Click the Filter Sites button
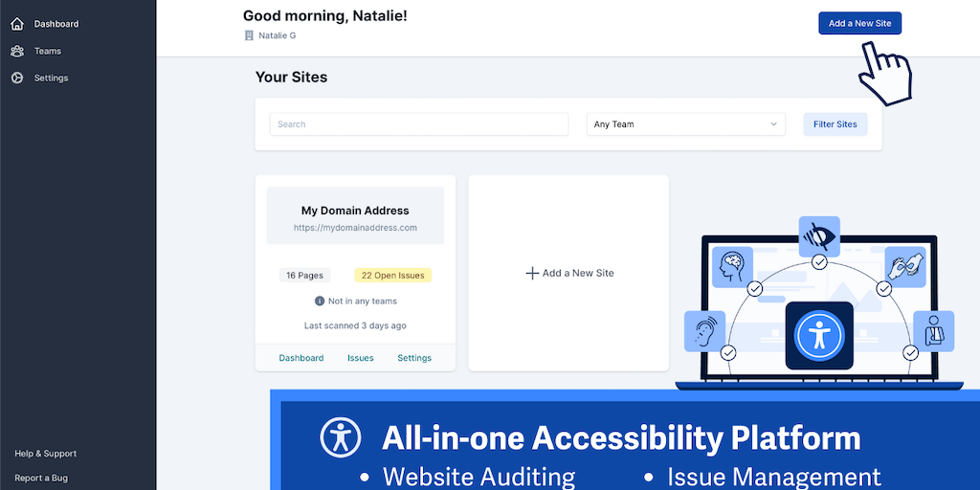The width and height of the screenshot is (980, 490). pos(835,124)
